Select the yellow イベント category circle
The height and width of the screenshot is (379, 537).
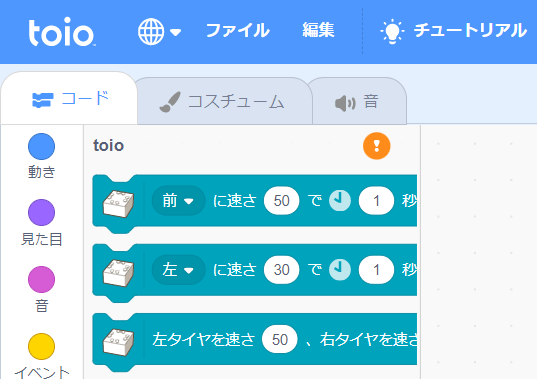pos(41,346)
